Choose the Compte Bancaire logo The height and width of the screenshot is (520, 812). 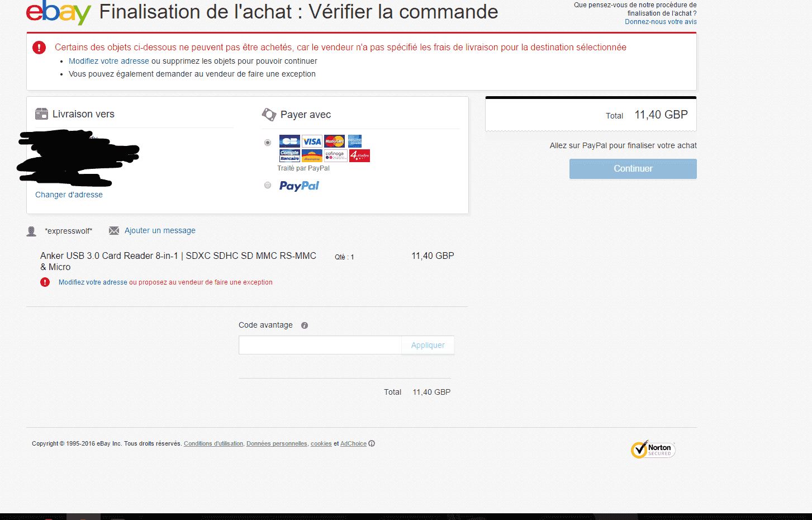[289, 155]
